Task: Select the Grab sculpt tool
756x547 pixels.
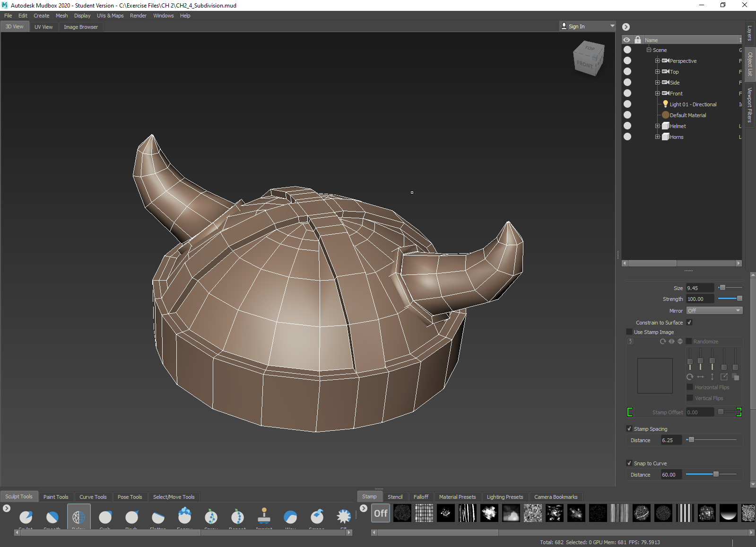Action: coord(105,517)
